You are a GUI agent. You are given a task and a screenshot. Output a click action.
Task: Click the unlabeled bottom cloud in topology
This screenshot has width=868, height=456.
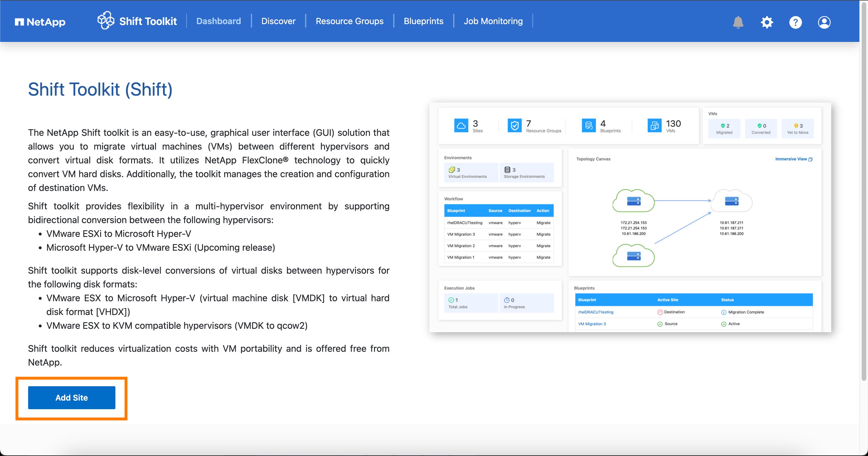(x=633, y=256)
